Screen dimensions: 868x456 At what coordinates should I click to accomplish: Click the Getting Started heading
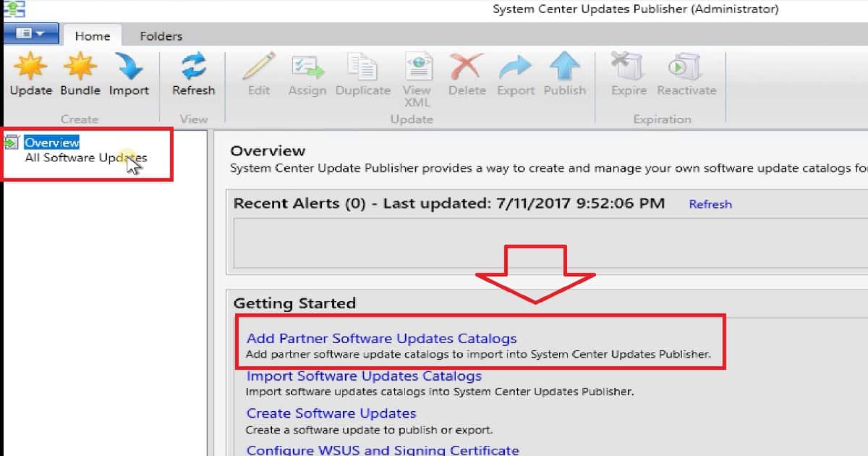point(294,303)
